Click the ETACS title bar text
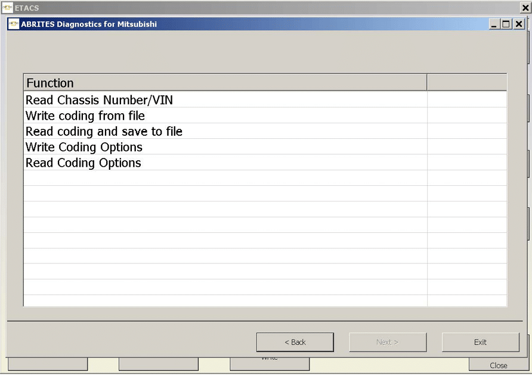532x392 pixels. [x=27, y=8]
